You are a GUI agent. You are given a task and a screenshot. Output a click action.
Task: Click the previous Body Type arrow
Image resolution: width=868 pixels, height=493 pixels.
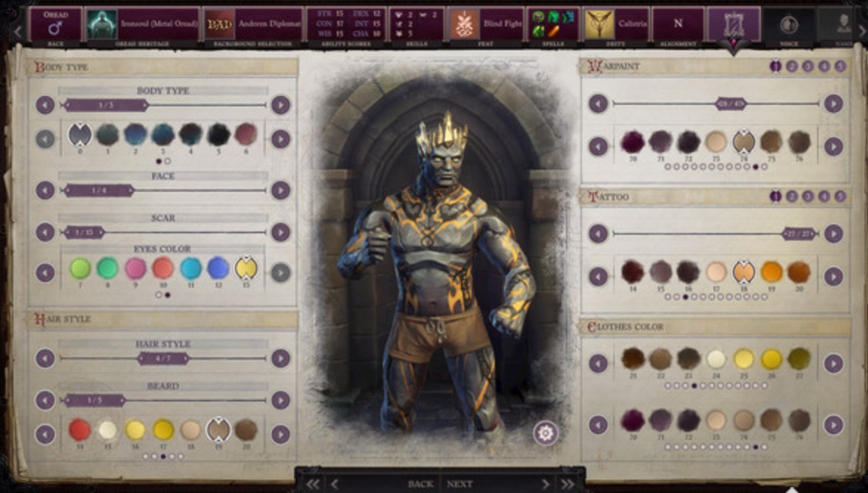[45, 105]
